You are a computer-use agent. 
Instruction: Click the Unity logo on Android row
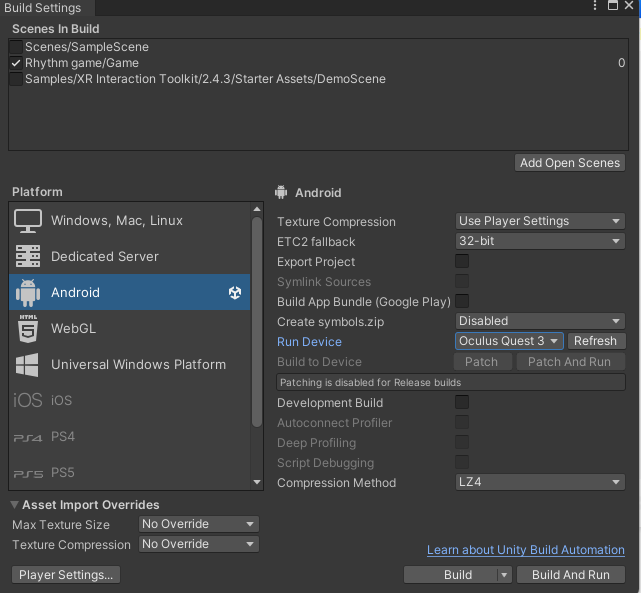[235, 293]
